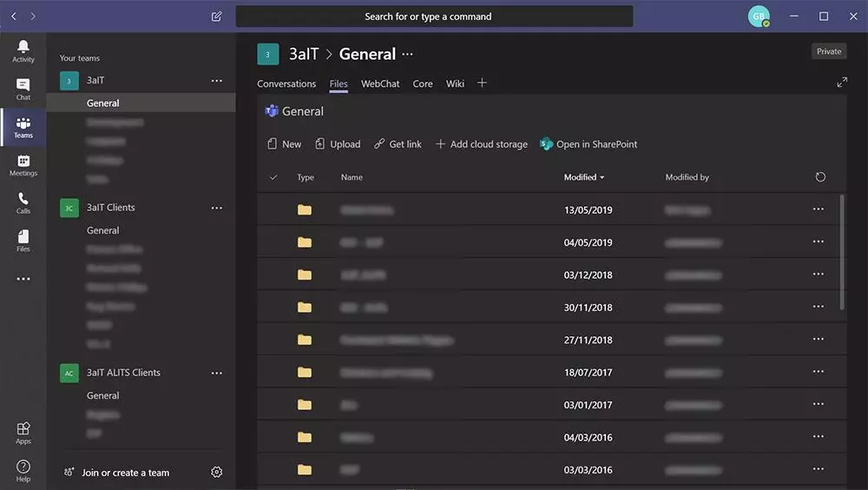Expand the tab to full screen

coord(842,83)
